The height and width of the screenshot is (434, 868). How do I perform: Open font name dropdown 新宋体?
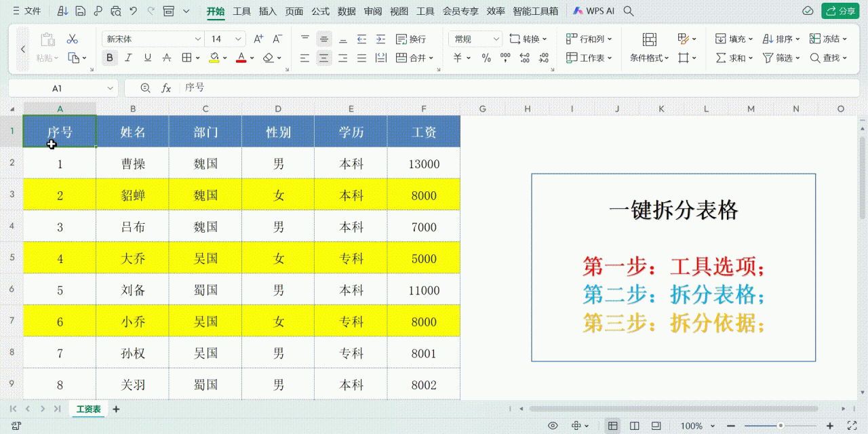click(x=198, y=39)
